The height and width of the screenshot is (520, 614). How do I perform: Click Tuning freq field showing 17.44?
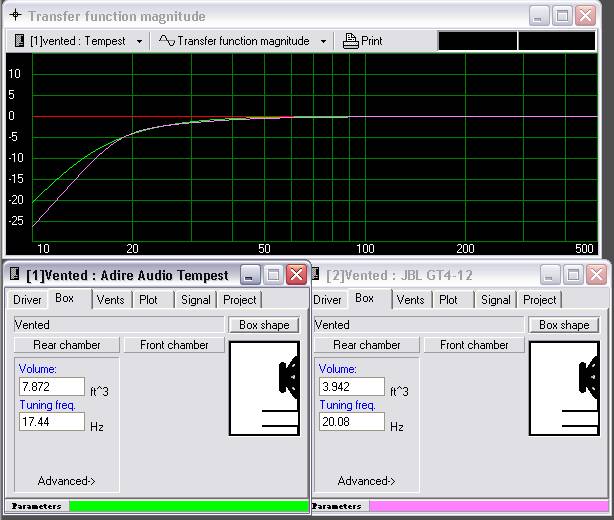[52, 422]
